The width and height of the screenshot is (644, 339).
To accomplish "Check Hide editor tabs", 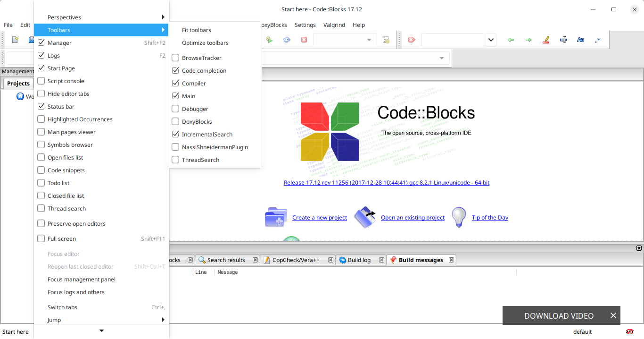I will 41,93.
